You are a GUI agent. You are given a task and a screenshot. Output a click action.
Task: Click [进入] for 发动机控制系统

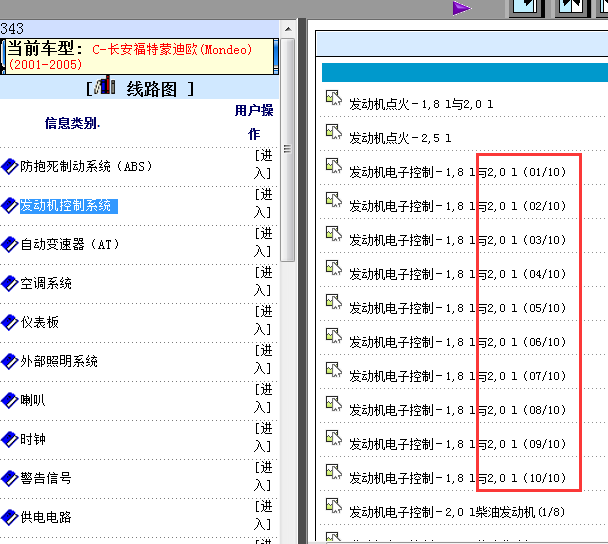coord(263,204)
